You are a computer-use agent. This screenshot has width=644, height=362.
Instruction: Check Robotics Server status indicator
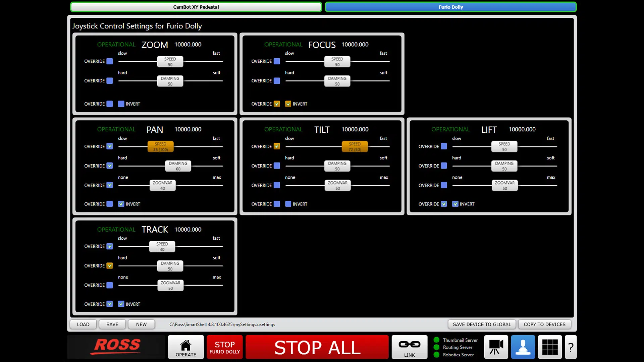[436, 355]
